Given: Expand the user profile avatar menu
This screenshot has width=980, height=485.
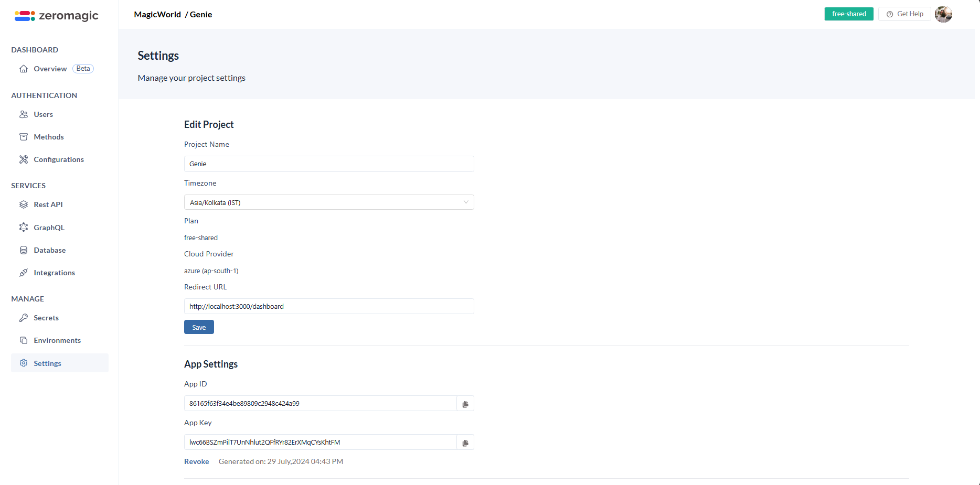Looking at the screenshot, I should (943, 14).
